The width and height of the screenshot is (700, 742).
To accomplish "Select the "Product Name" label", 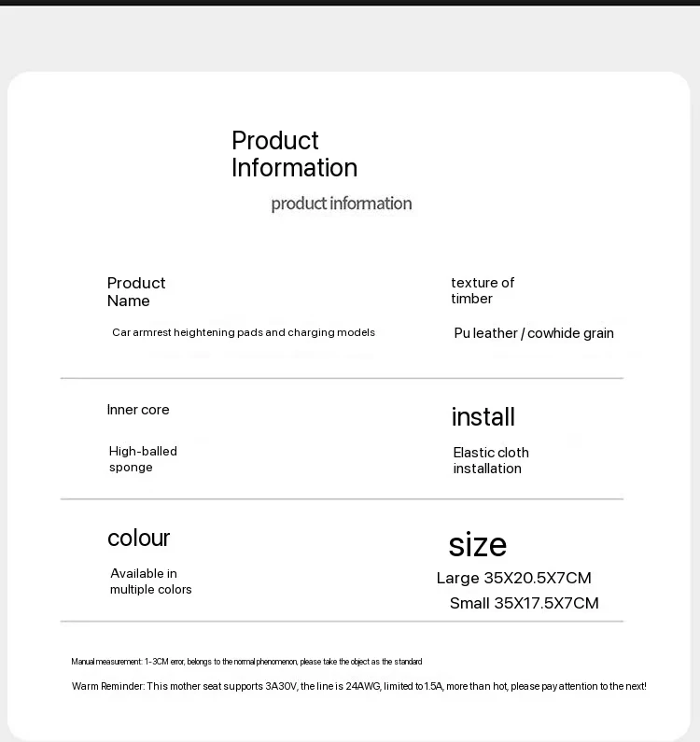I will pyautogui.click(x=136, y=291).
